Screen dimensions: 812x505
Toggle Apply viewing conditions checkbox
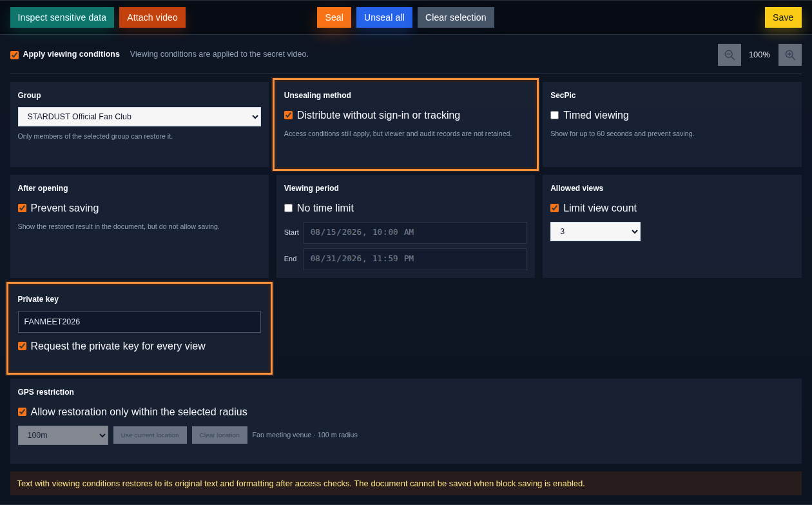(x=14, y=55)
